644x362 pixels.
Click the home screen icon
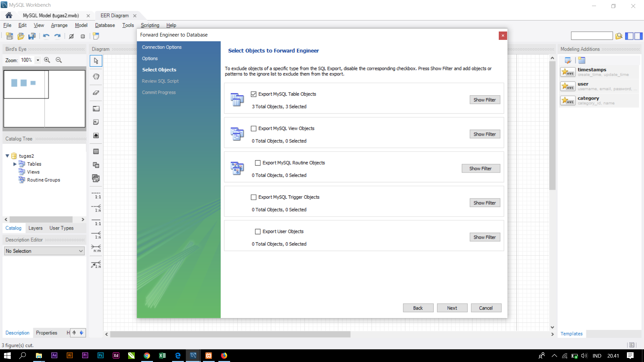[x=9, y=15]
